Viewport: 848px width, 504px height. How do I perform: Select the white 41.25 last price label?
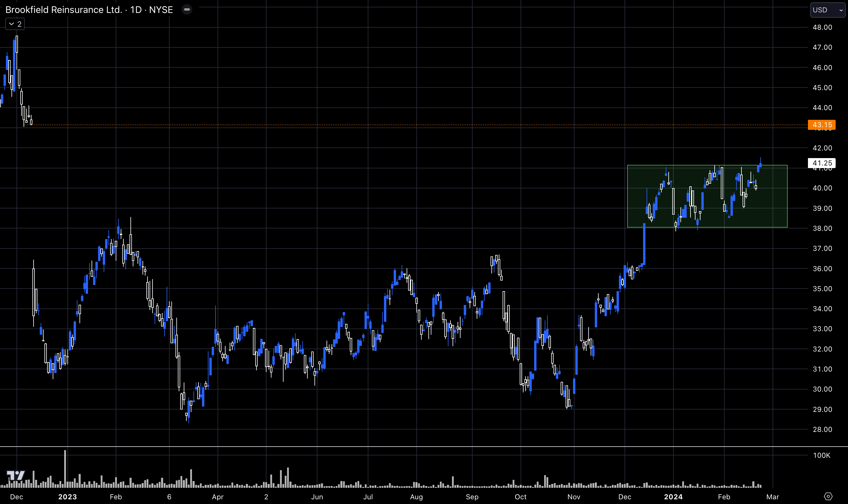click(821, 163)
